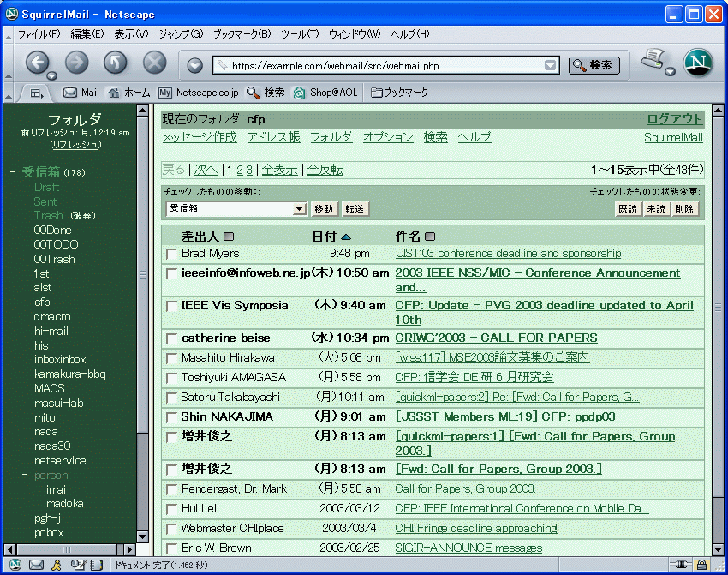Screen dimensions: 728x575
Task: Select catherine beise message checkbox
Action: pos(171,338)
